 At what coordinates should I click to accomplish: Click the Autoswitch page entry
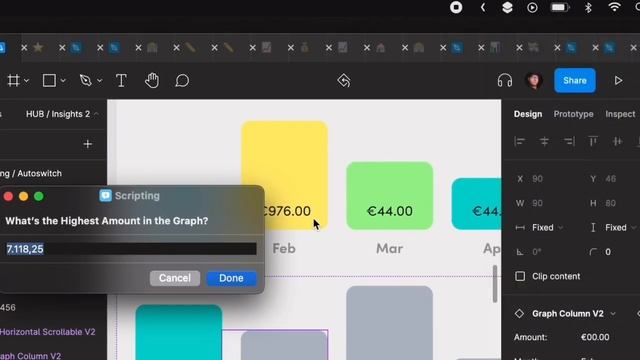(31, 173)
